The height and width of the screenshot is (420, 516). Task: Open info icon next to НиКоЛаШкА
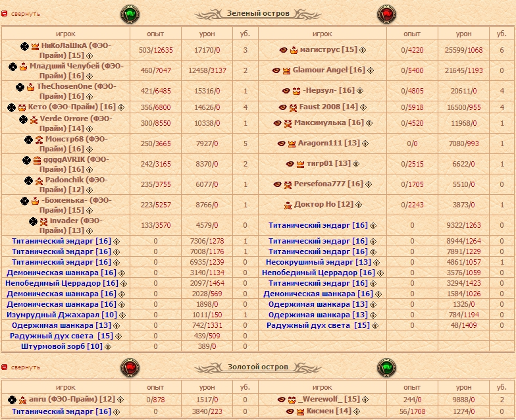click(x=90, y=55)
